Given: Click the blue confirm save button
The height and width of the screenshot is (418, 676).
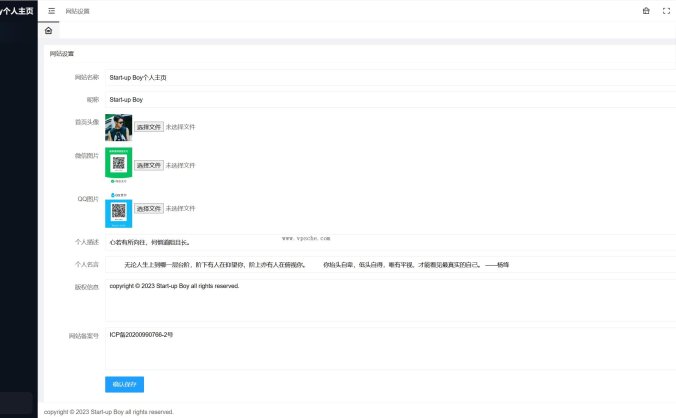Looking at the screenshot, I should click(x=125, y=384).
